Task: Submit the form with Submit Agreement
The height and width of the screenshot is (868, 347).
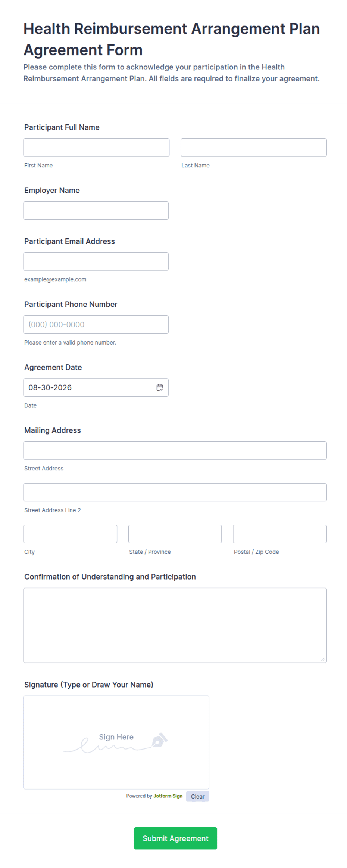Action: (x=175, y=838)
